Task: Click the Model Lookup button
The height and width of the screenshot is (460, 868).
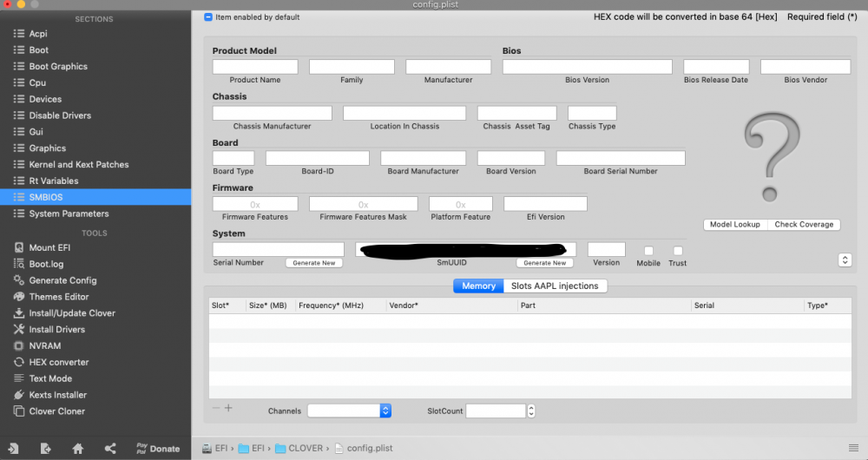Action: pos(735,224)
